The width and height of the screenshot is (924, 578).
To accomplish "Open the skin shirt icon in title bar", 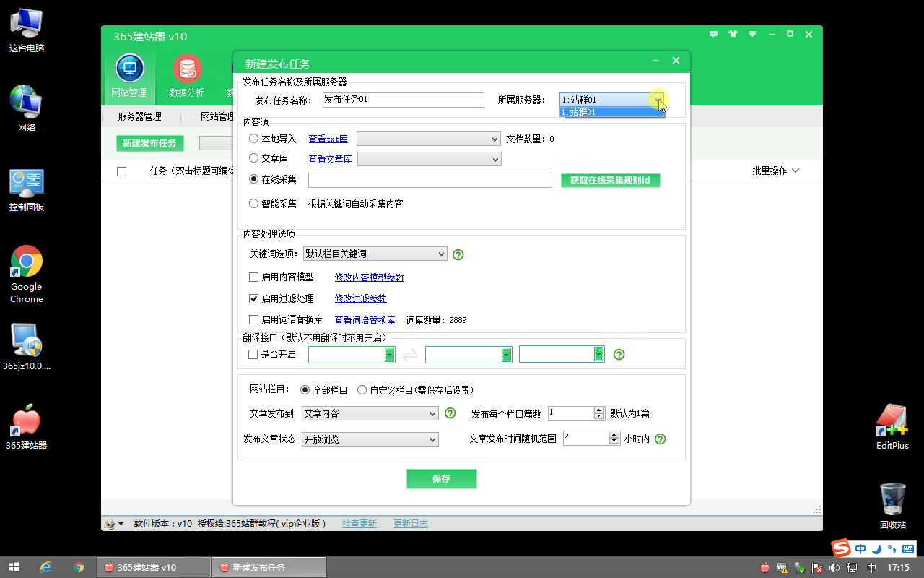I will (x=733, y=34).
